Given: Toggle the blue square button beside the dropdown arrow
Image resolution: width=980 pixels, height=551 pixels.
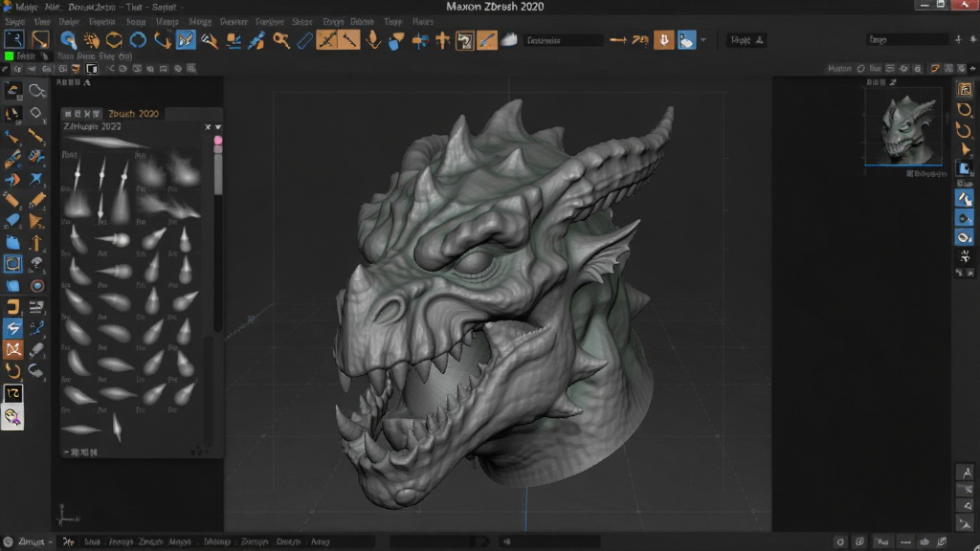Looking at the screenshot, I should (x=686, y=40).
